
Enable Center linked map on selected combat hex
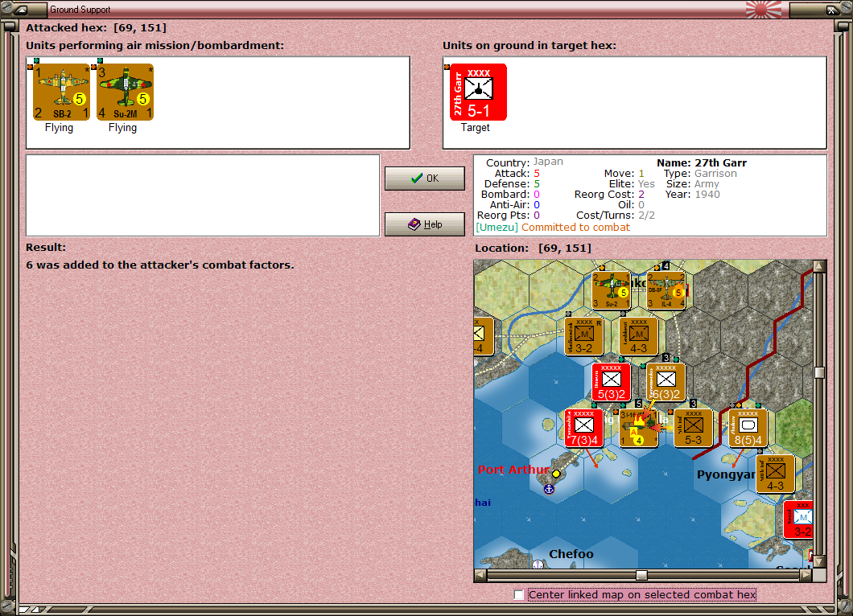tap(519, 595)
